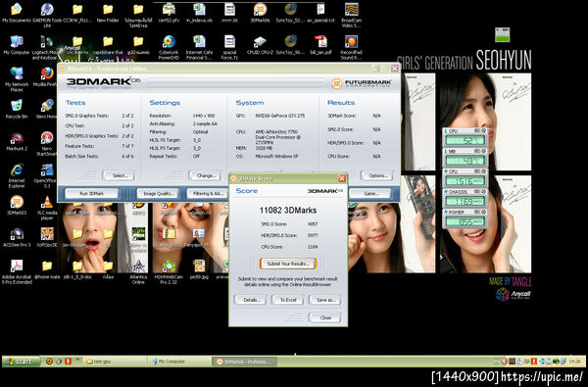Launch Internet Explorer from desktop
This screenshot has height=387, width=588.
[17, 175]
